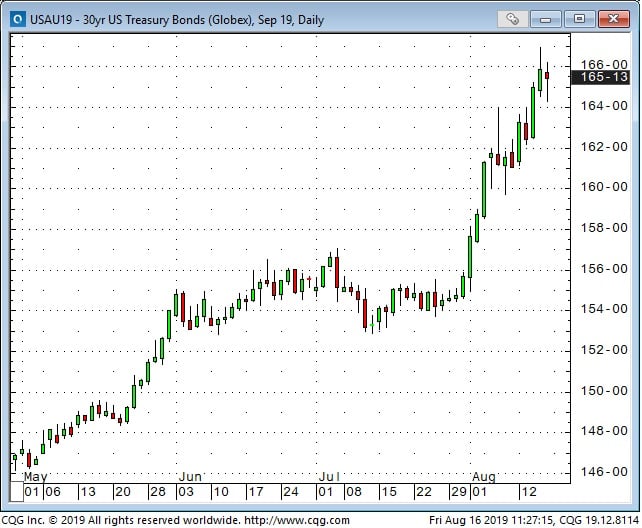Click the 13 date label on time axis
The image size is (642, 528).
(x=88, y=492)
